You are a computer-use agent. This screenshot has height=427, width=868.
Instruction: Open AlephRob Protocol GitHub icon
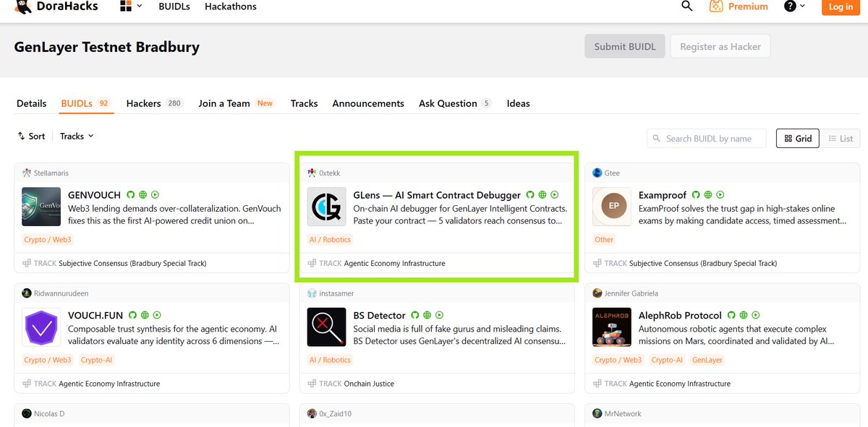coord(731,315)
